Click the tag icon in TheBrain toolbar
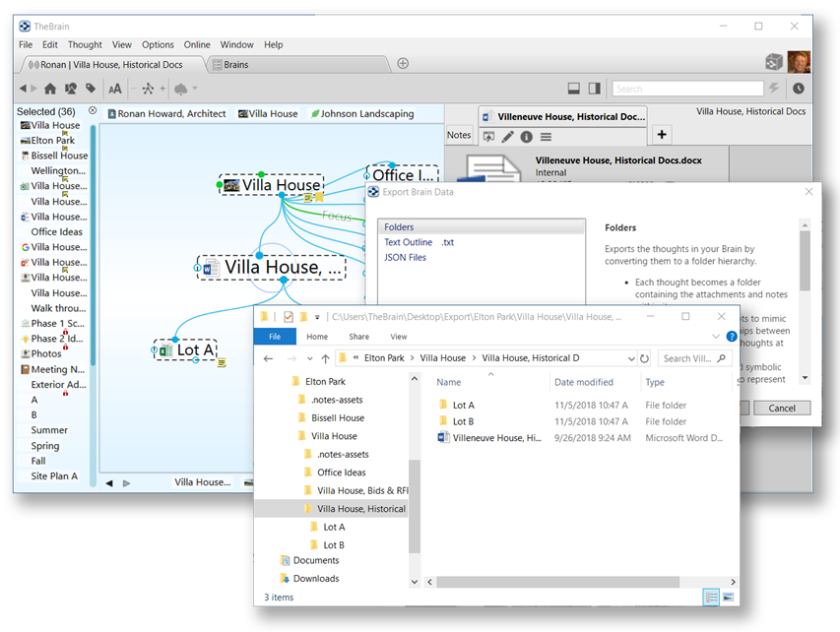Image resolution: width=840 pixels, height=632 pixels. tap(91, 89)
